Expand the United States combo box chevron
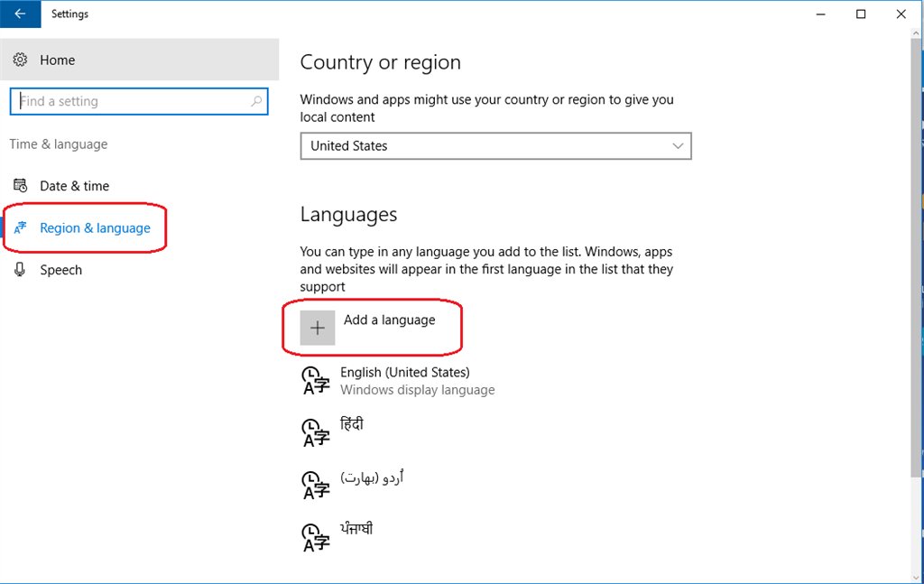This screenshot has height=584, width=924. [x=678, y=145]
